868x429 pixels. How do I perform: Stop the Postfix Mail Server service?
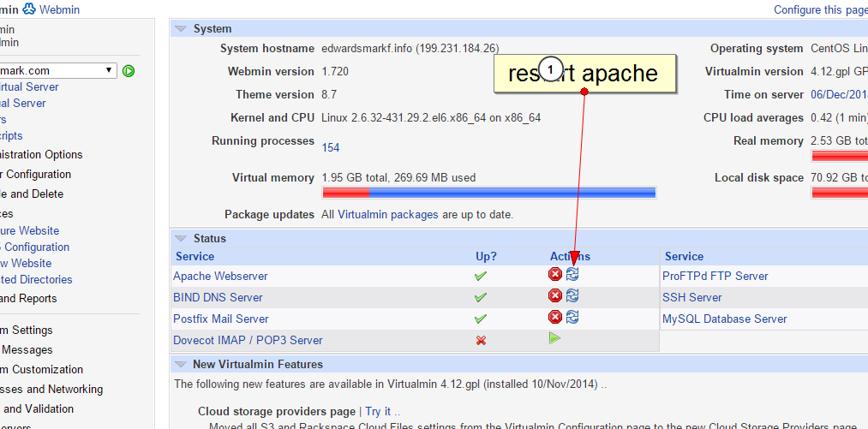pos(554,317)
